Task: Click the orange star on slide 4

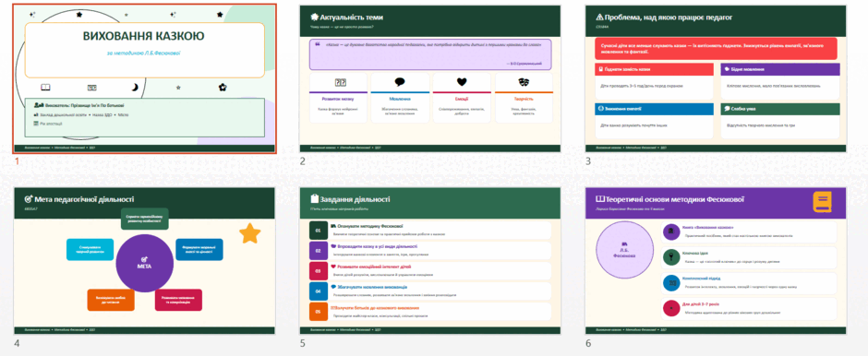Action: pos(250,233)
